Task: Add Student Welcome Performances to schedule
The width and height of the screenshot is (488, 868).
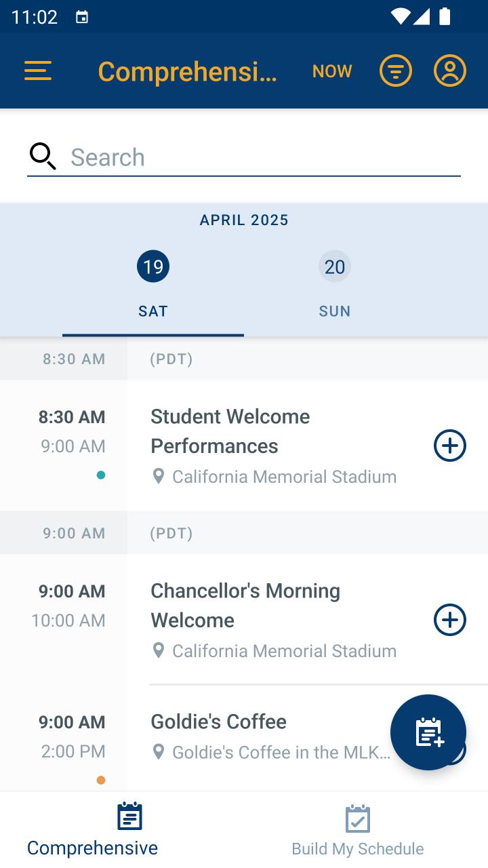Action: point(449,446)
